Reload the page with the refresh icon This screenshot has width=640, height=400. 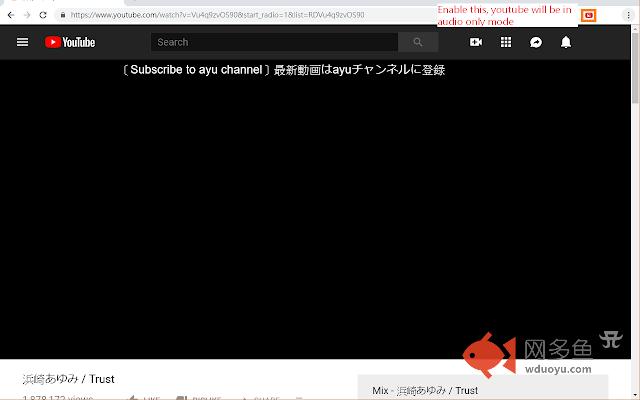[43, 15]
